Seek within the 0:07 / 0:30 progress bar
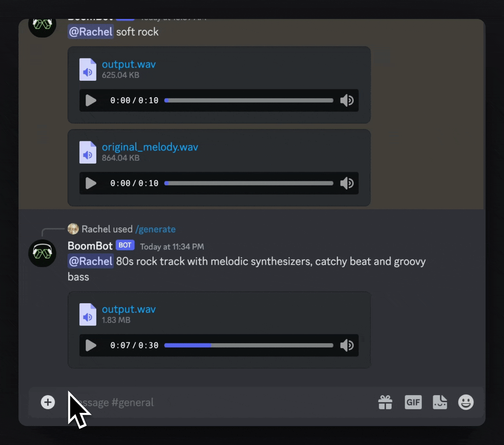 249,346
